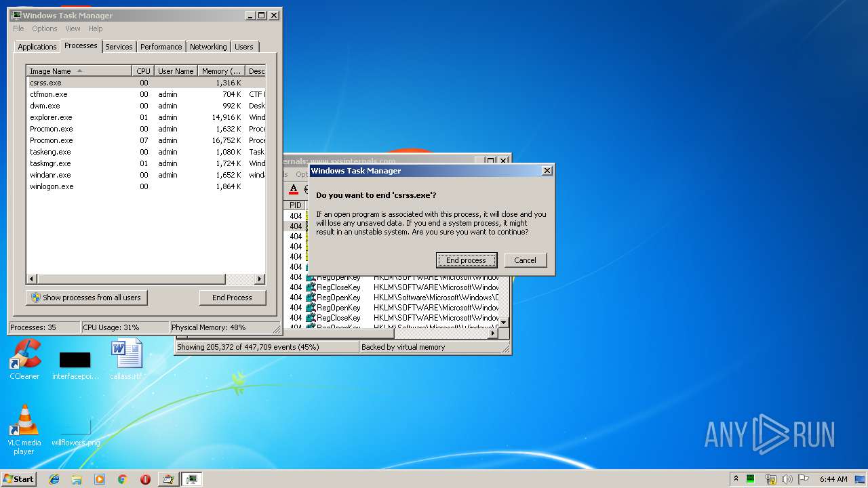Open callass.rtf document icon
Viewport: 868px width, 488px height.
point(127,359)
